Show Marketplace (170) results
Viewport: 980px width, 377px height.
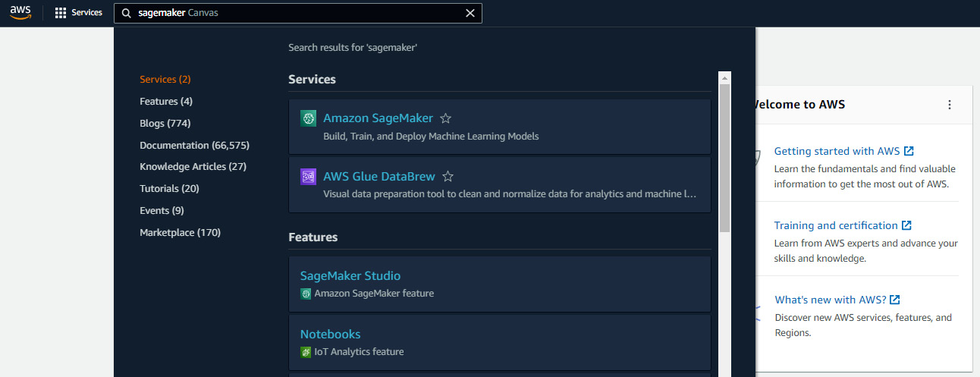click(180, 232)
